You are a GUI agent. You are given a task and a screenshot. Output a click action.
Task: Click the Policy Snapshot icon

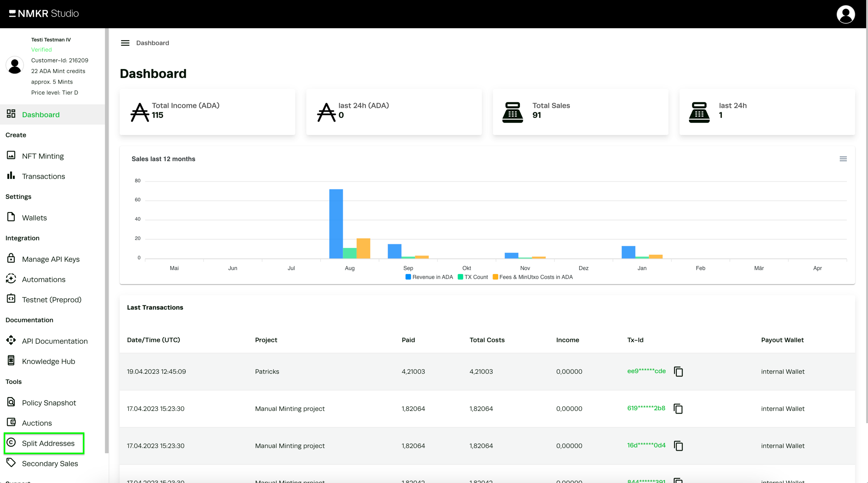(11, 402)
